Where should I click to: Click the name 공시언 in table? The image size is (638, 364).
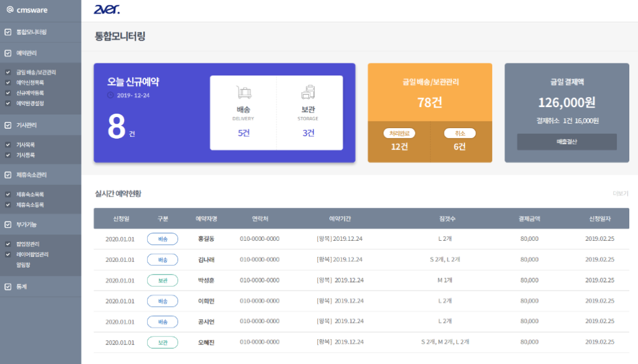[x=206, y=322]
